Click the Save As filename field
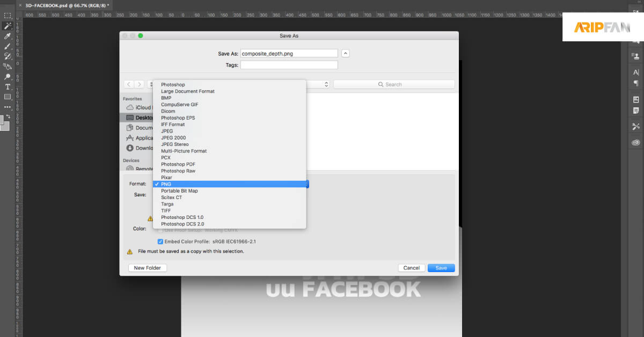This screenshot has height=337, width=644. point(289,53)
